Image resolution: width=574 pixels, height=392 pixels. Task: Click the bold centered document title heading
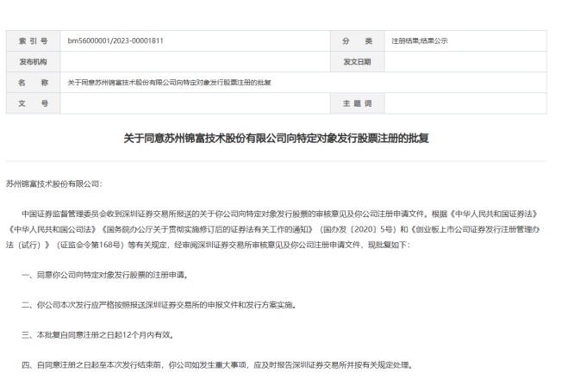(x=276, y=139)
